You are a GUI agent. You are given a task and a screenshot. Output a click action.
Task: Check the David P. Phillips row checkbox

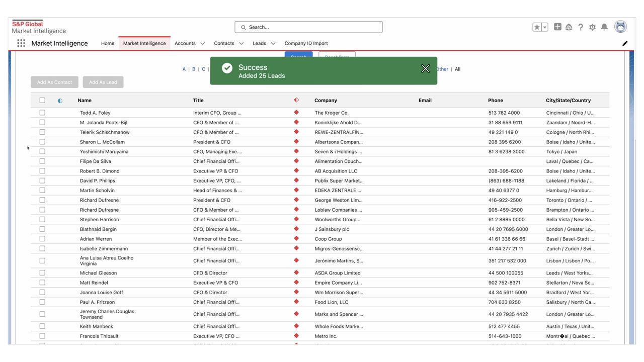pyautogui.click(x=42, y=180)
